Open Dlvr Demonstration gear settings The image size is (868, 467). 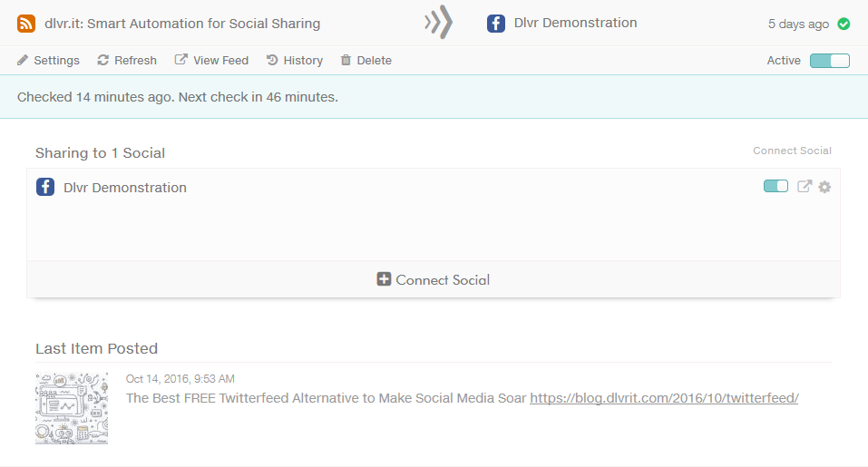(824, 187)
